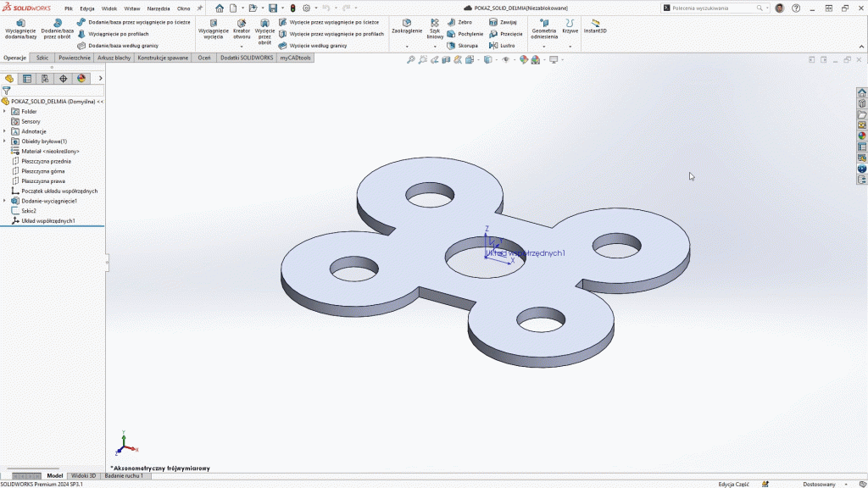
Task: Click the tree filter funnel icon
Action: pyautogui.click(x=7, y=91)
